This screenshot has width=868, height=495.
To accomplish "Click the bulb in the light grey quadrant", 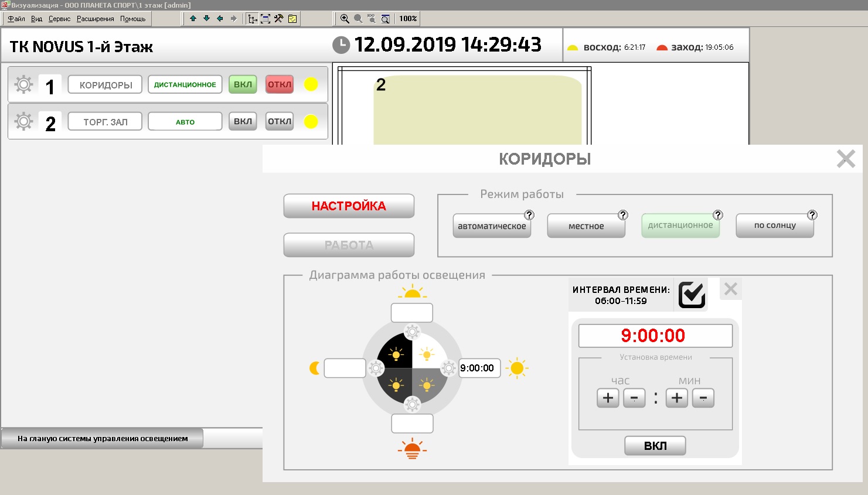I will (x=427, y=385).
